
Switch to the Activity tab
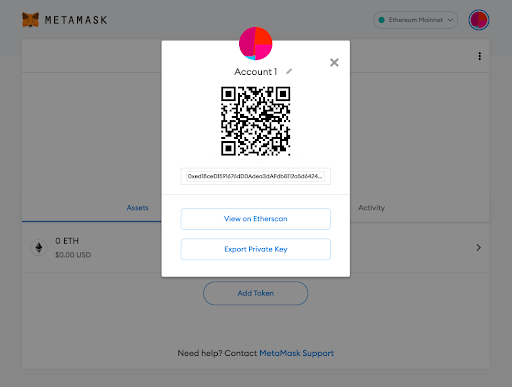[371, 208]
